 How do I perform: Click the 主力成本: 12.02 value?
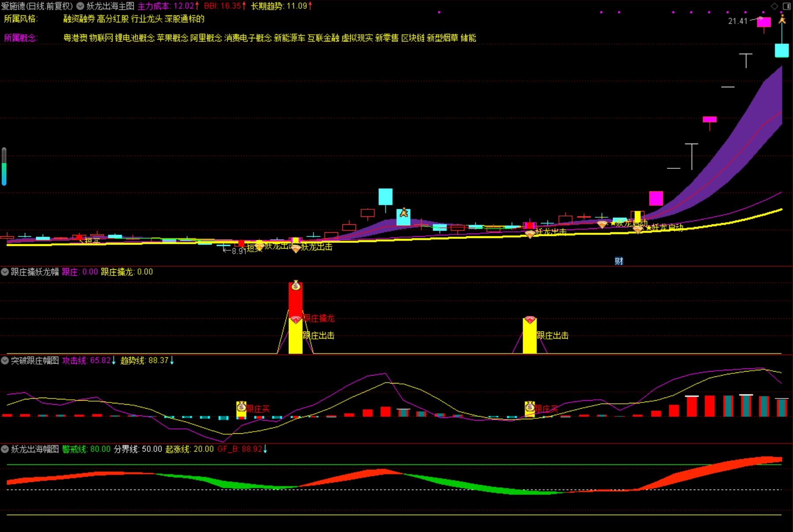(168, 6)
